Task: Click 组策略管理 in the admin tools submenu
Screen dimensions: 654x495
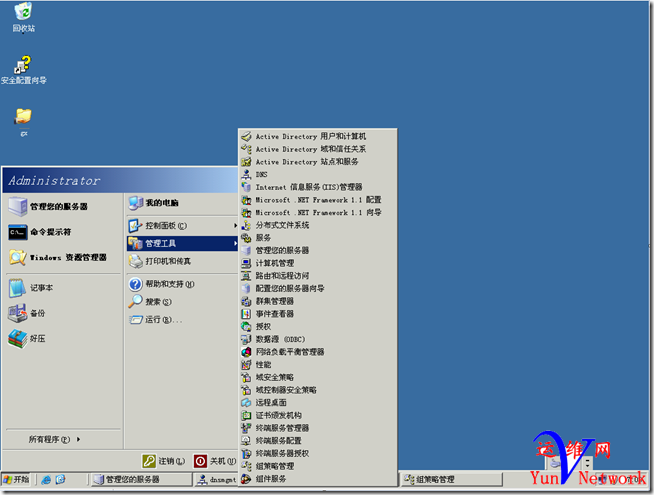Action: point(318,466)
